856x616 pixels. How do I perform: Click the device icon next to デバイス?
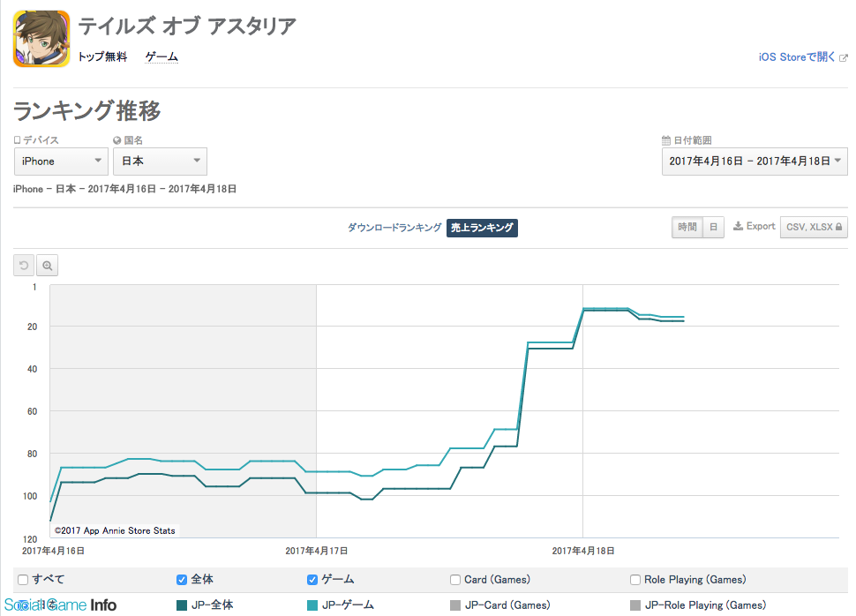click(x=17, y=140)
